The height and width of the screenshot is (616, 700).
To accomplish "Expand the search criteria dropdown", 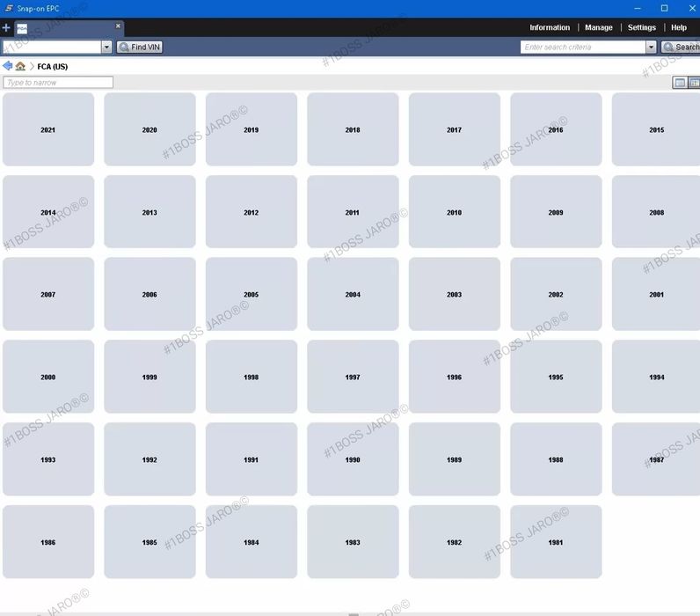I will 651,47.
